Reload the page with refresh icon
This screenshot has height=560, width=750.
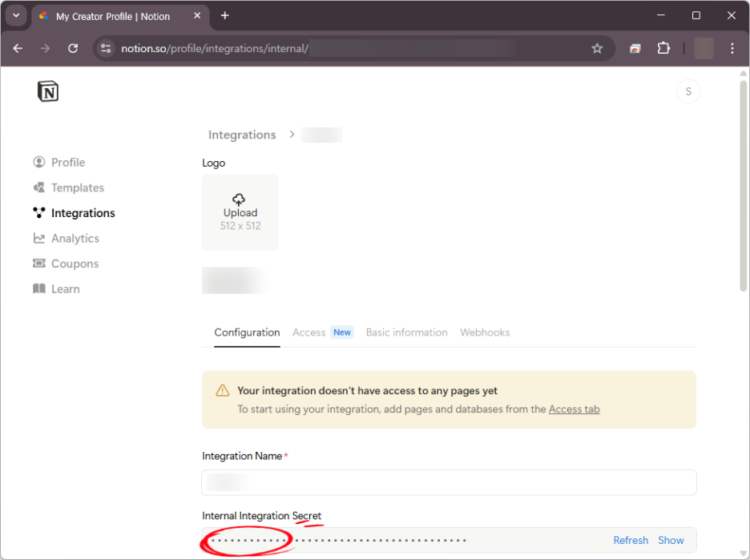click(x=73, y=48)
